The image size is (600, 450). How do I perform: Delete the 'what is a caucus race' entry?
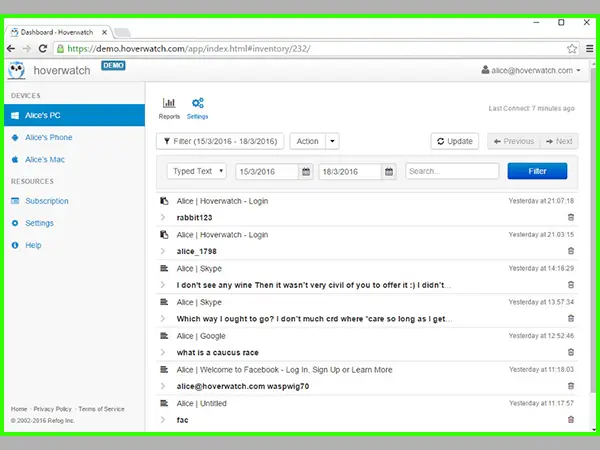click(x=571, y=352)
